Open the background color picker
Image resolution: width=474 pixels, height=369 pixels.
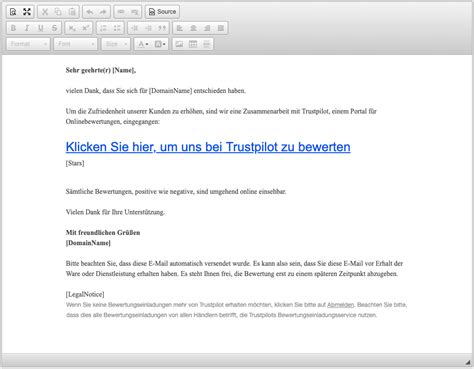(160, 44)
